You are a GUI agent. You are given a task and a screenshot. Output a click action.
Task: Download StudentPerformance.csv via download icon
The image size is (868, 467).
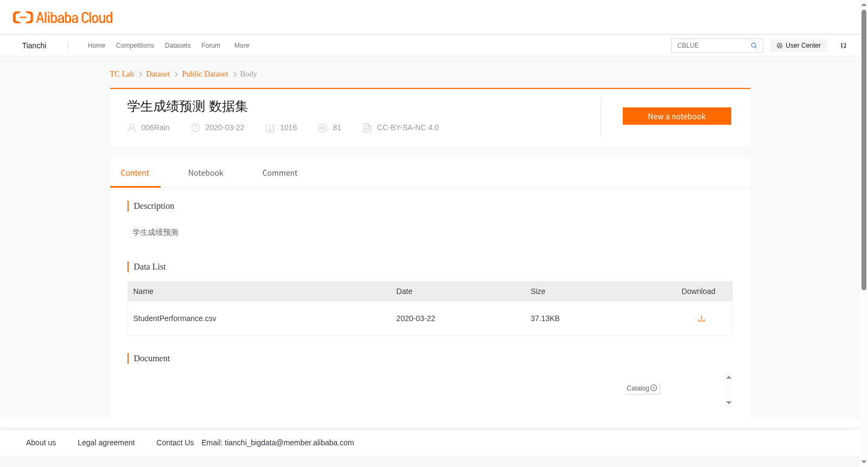(x=701, y=318)
